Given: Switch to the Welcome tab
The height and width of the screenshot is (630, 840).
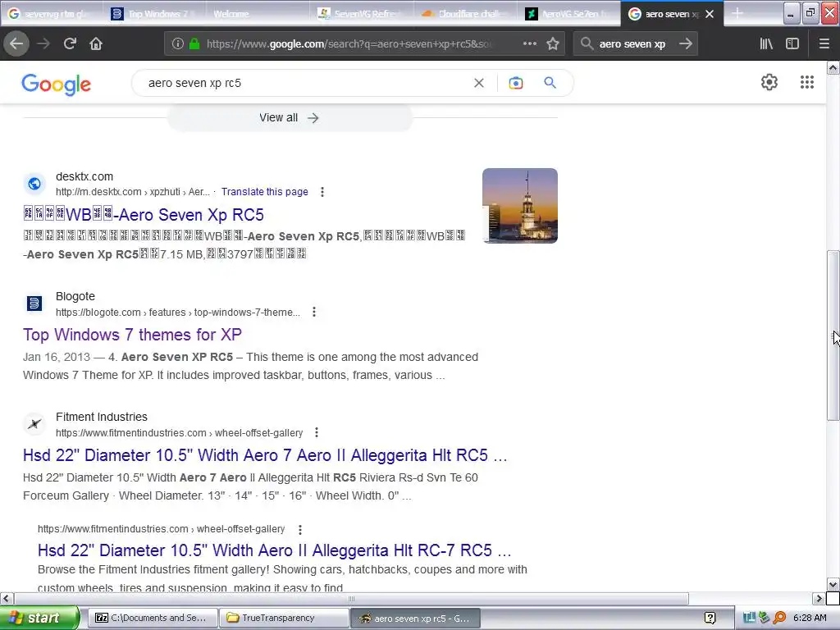Looking at the screenshot, I should 257,14.
